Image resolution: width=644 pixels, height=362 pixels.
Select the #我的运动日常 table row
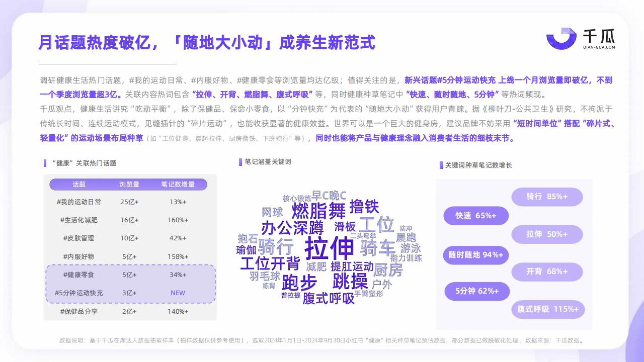click(130, 202)
